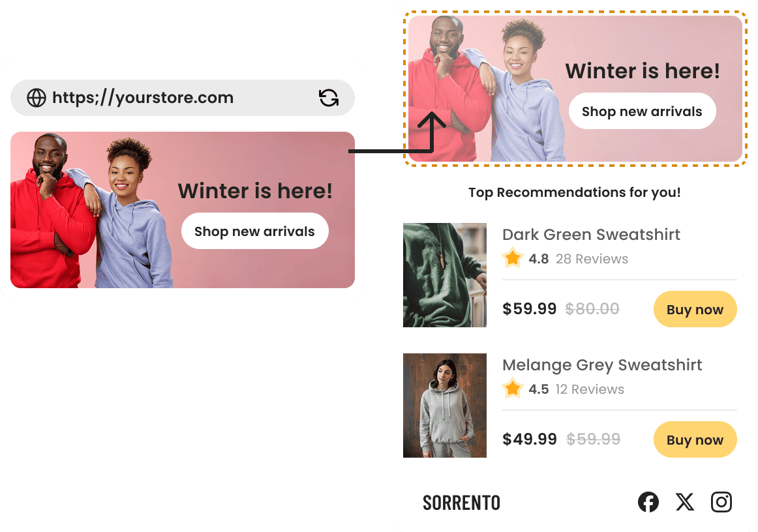Screen dimensions: 758x532
Task: Open the Instagram icon in footer
Action: coord(721,502)
